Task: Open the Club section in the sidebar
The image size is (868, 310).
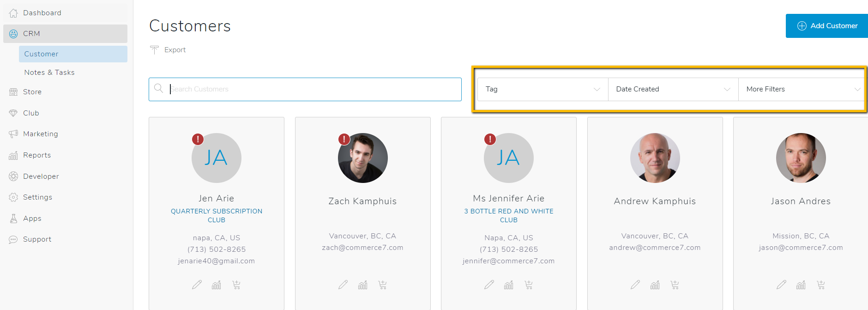Action: pos(31,113)
